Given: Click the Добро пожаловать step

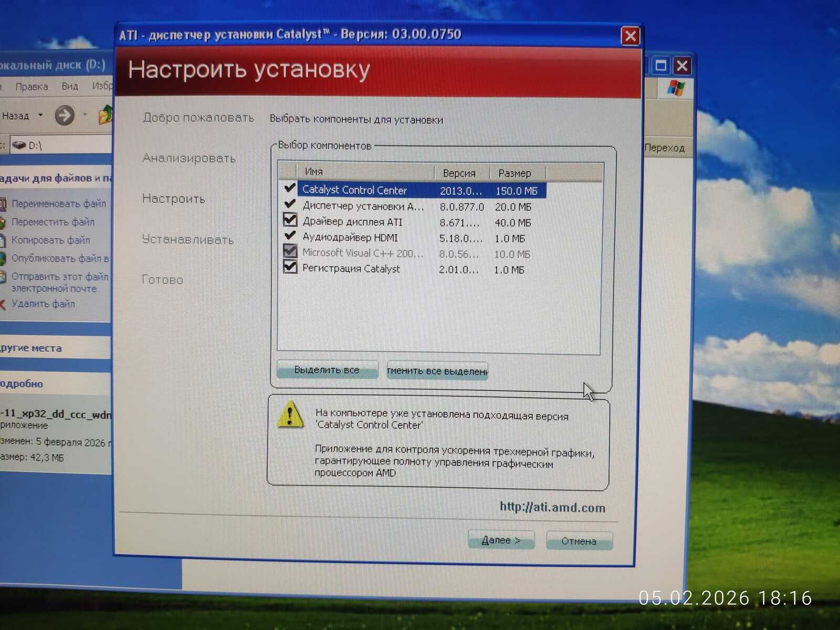Looking at the screenshot, I should (198, 118).
